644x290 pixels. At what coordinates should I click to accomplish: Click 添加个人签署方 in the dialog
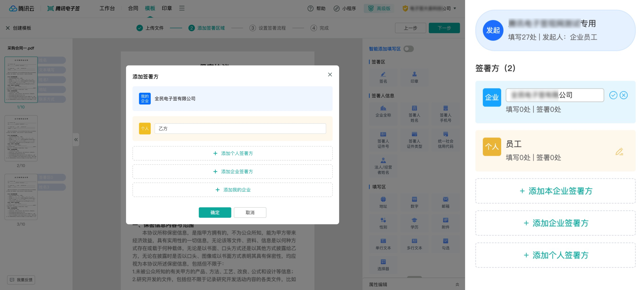233,153
